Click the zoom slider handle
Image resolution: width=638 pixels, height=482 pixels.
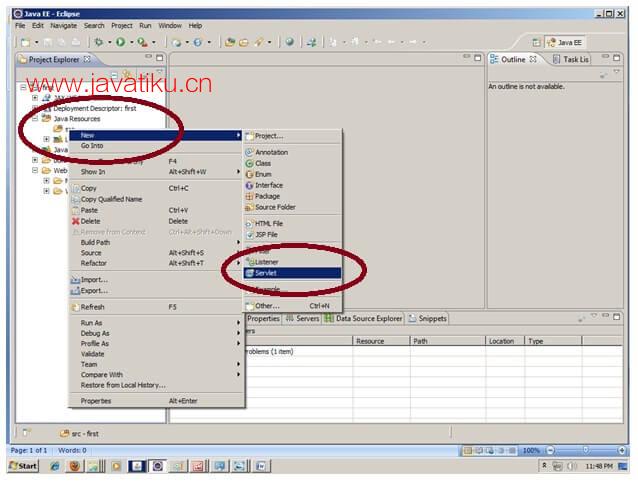pos(586,450)
